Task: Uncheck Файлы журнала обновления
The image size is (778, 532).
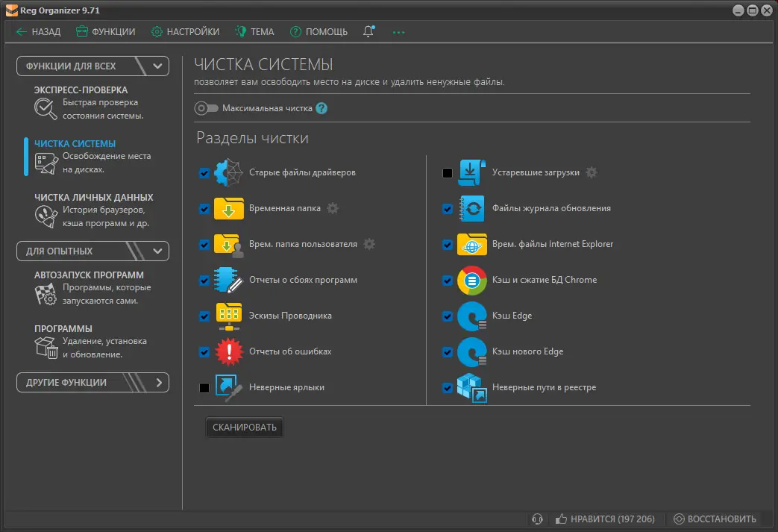Action: click(448, 208)
